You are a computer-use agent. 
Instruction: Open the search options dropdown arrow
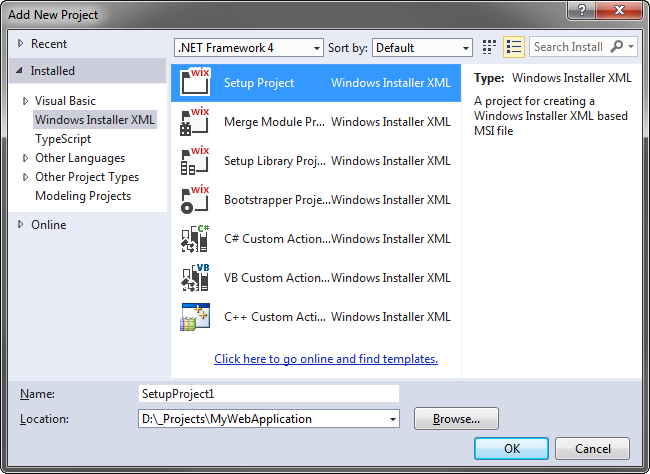click(631, 46)
